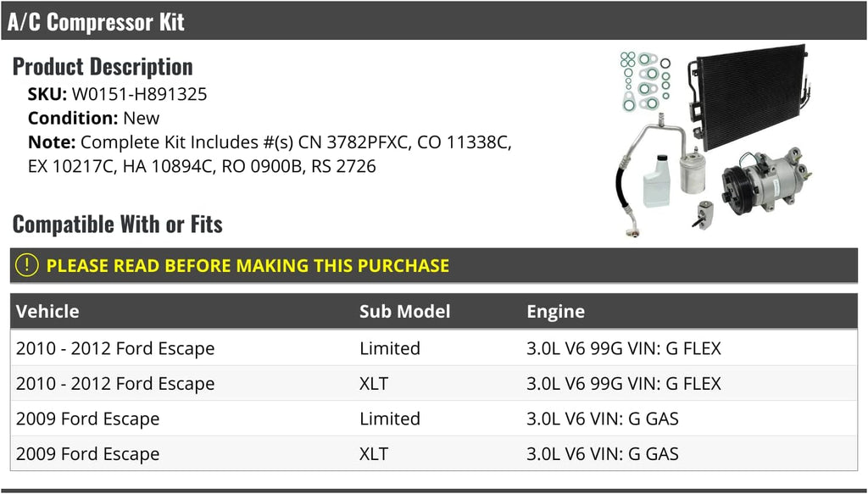Image resolution: width=868 pixels, height=494 pixels.
Task: Click the Engine column header
Action: coord(555,311)
